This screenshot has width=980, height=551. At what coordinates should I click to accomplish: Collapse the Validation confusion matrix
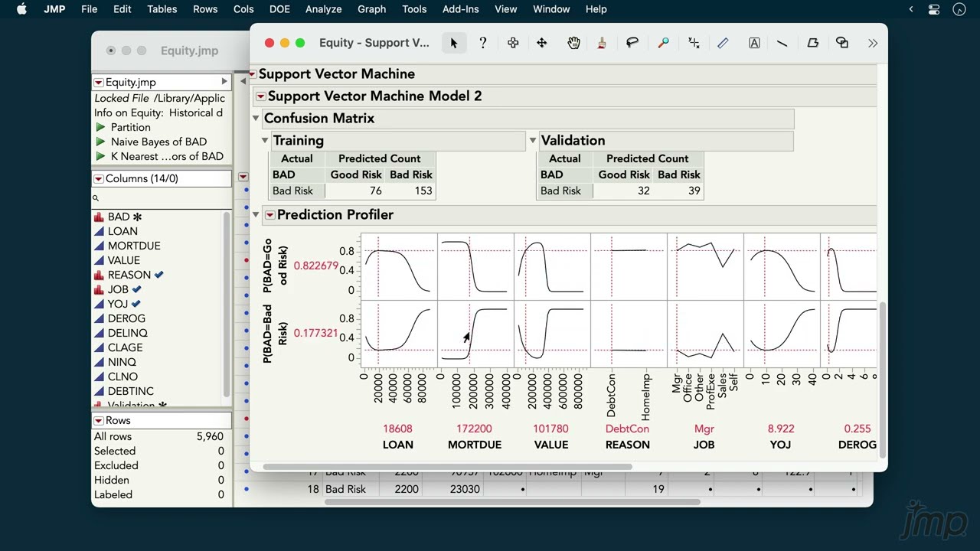point(533,140)
